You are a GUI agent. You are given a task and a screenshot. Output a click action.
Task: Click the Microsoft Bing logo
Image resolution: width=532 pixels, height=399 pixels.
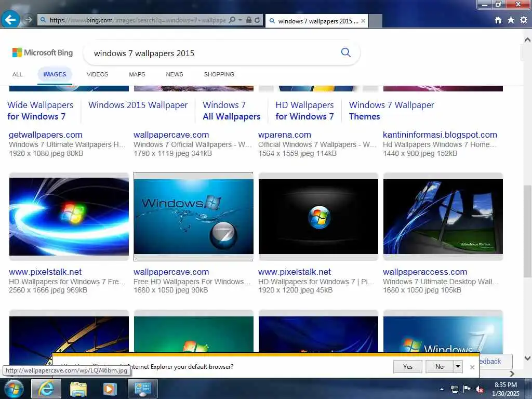click(x=43, y=52)
